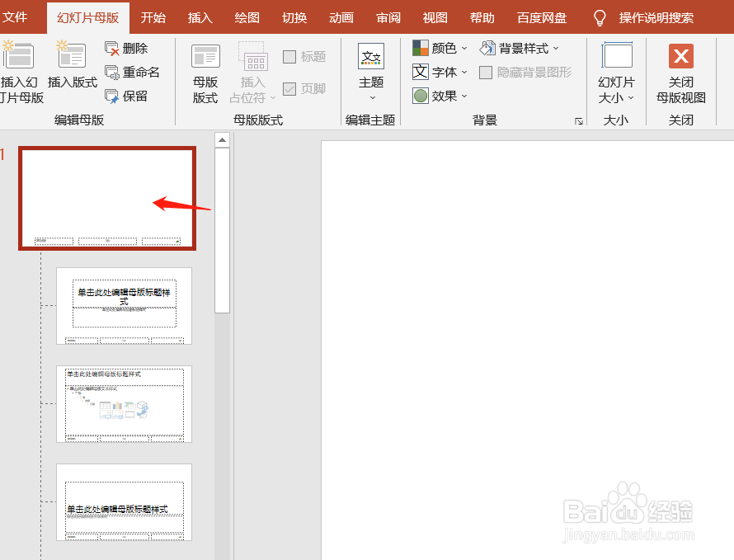Switch to the Transitions (切换) tab
This screenshot has height=560, width=734.
click(x=294, y=18)
